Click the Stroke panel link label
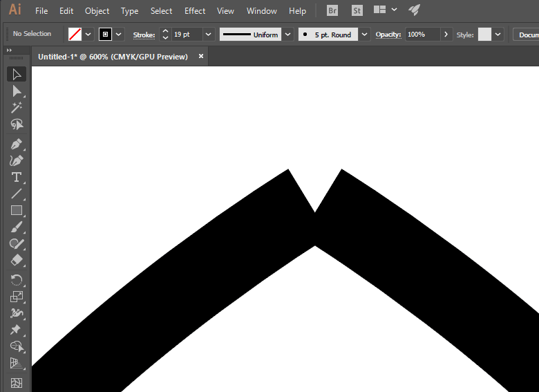539x392 pixels. click(x=144, y=35)
